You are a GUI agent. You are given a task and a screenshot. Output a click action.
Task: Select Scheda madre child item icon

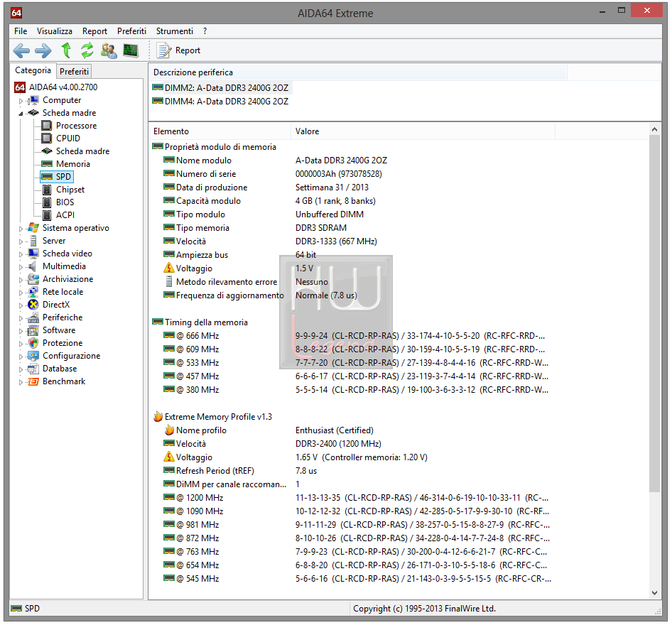click(x=47, y=151)
